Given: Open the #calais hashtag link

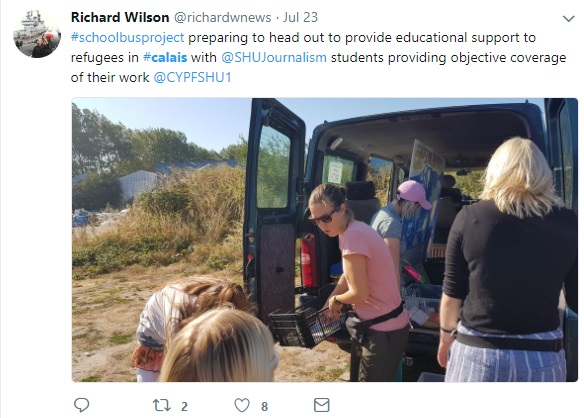Looking at the screenshot, I should click(165, 58).
